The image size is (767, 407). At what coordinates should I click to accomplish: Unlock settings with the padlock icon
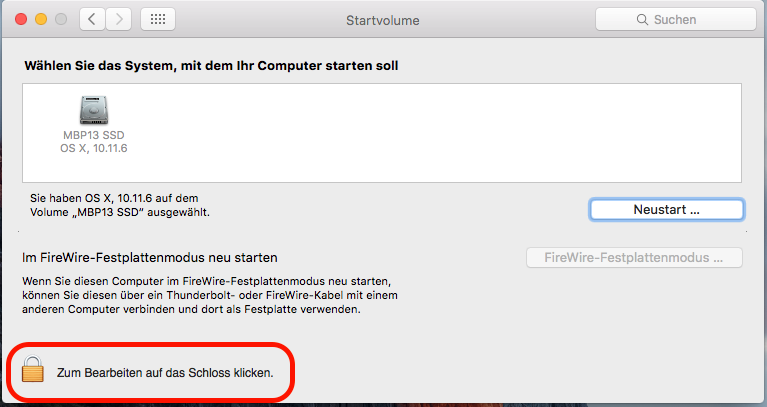(34, 371)
